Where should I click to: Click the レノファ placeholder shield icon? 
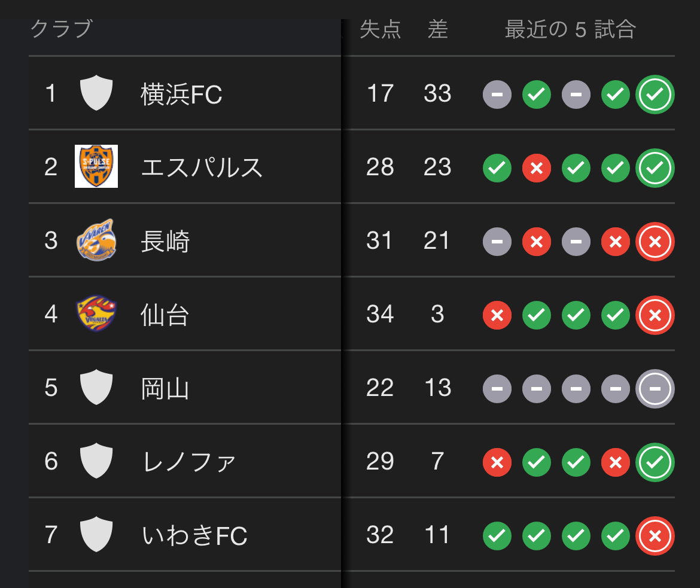pyautogui.click(x=96, y=461)
